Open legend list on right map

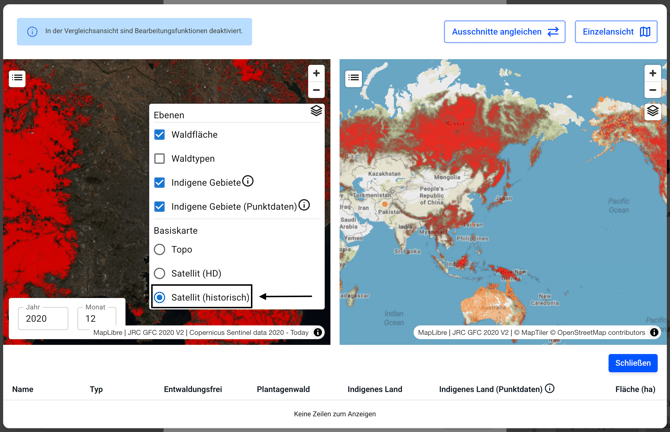[353, 78]
